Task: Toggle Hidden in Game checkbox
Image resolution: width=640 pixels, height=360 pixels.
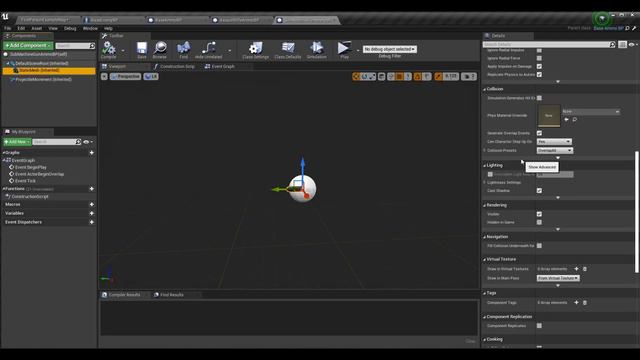Action: pyautogui.click(x=539, y=222)
